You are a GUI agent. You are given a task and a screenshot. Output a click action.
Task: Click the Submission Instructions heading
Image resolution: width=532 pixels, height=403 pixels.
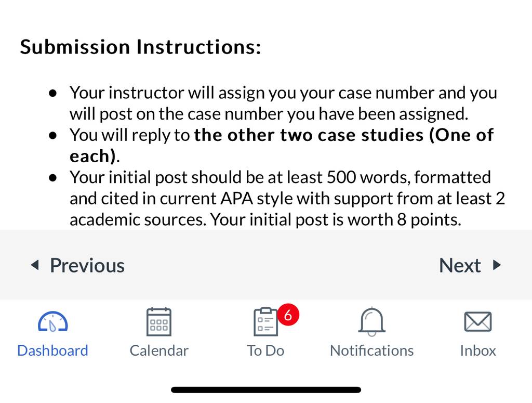coord(140,47)
